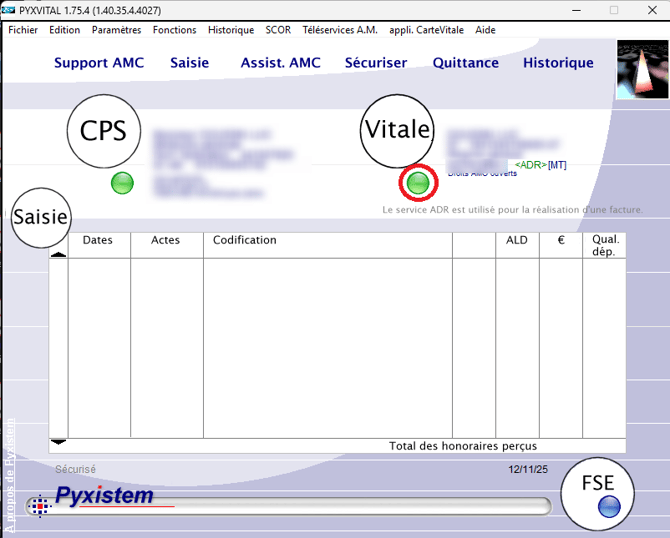Click the Vitale card circle icon
Image resolution: width=670 pixels, height=538 pixels.
[x=397, y=130]
